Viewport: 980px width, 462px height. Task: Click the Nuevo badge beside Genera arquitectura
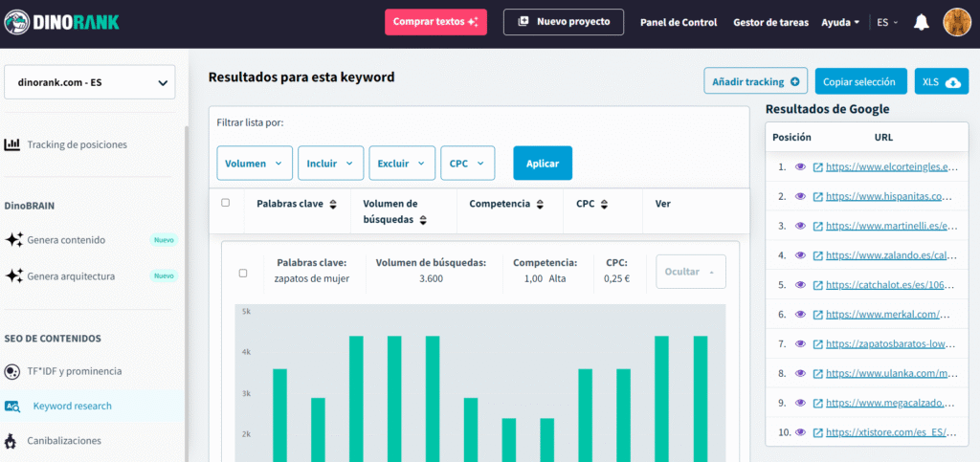click(163, 275)
